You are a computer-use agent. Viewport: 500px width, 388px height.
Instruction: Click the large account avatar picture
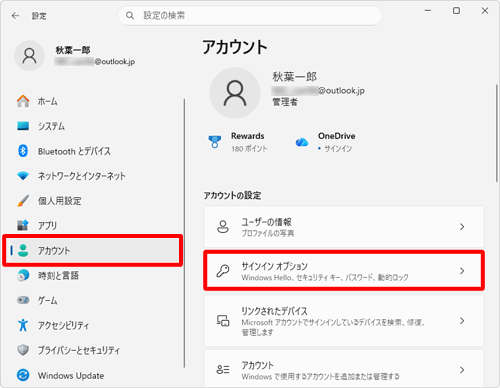[235, 93]
